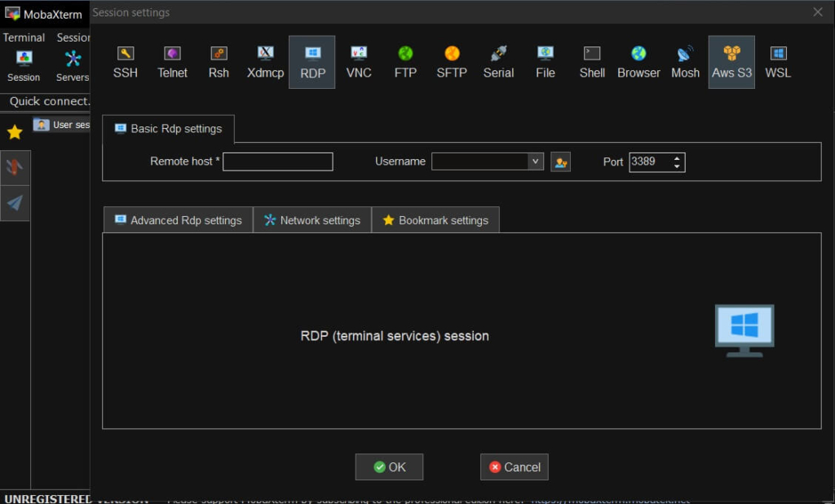Increase the Port number with up arrow
The image size is (835, 504).
(676, 158)
